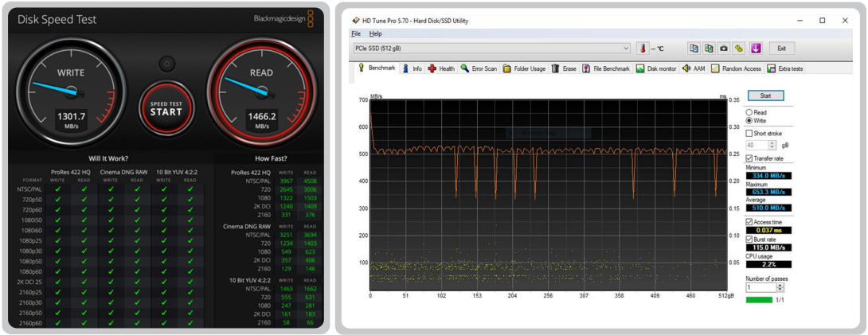The width and height of the screenshot is (868, 335).
Task: Click the camera save screenshot icon
Action: [724, 48]
